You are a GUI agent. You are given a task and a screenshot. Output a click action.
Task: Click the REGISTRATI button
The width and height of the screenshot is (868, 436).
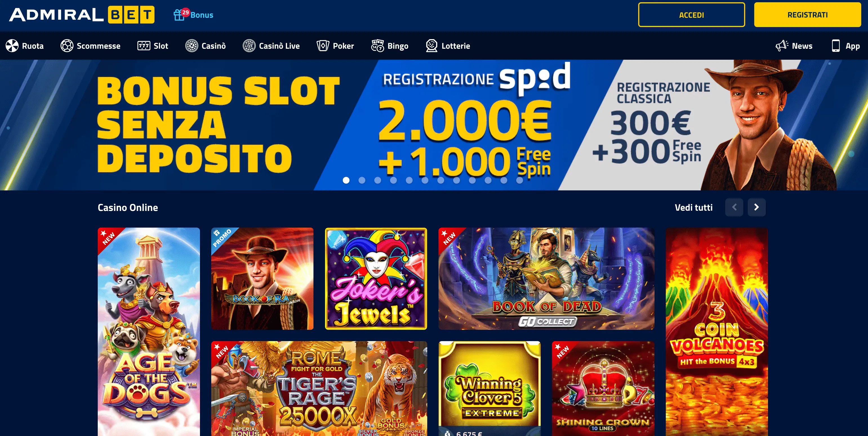807,15
